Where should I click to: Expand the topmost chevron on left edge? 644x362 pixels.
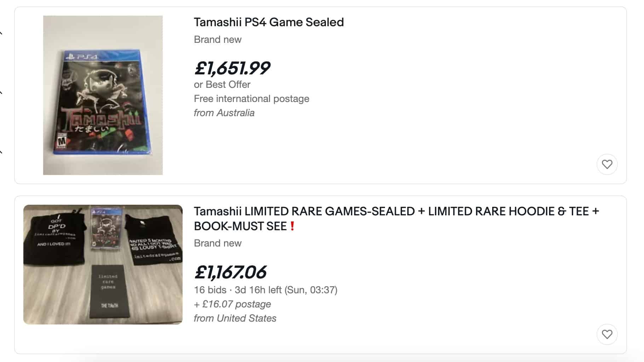(1, 33)
